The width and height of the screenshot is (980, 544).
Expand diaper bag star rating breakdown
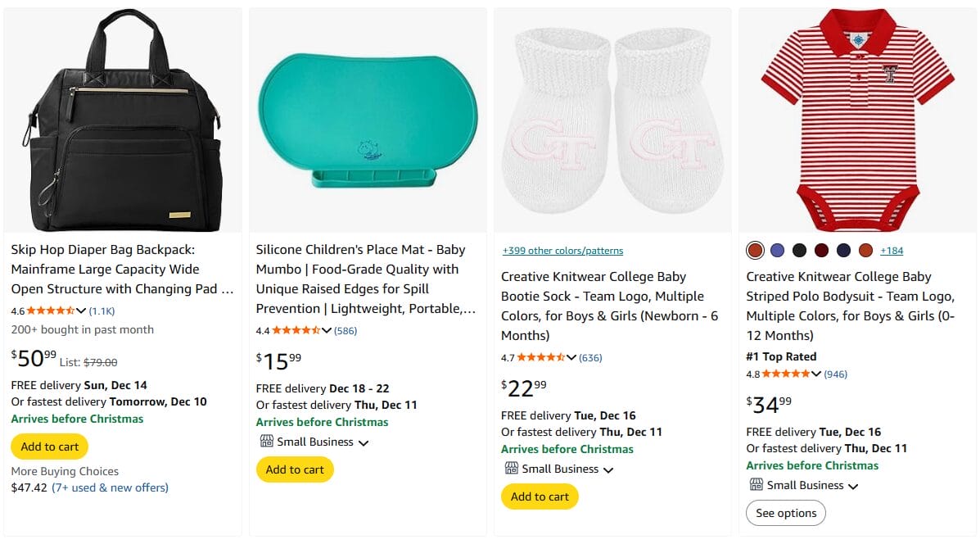point(80,311)
